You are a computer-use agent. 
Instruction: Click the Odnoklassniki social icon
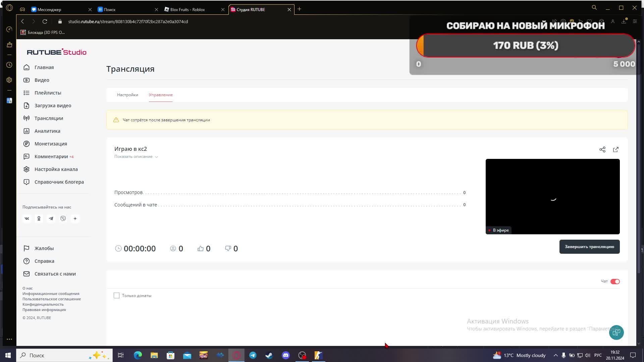(39, 219)
